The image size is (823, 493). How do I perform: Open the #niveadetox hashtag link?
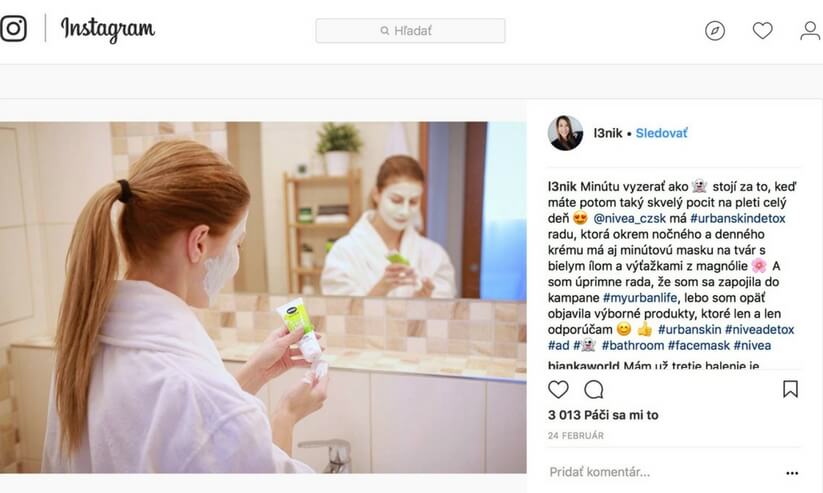tap(759, 330)
